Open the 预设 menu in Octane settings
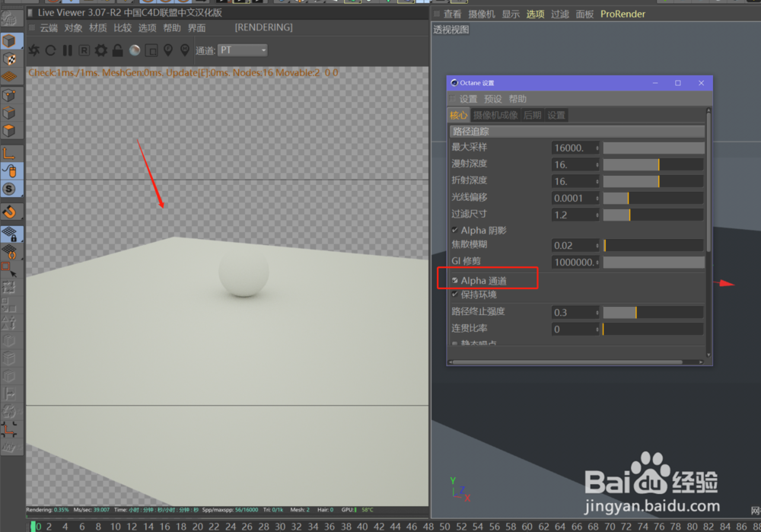 pos(492,99)
